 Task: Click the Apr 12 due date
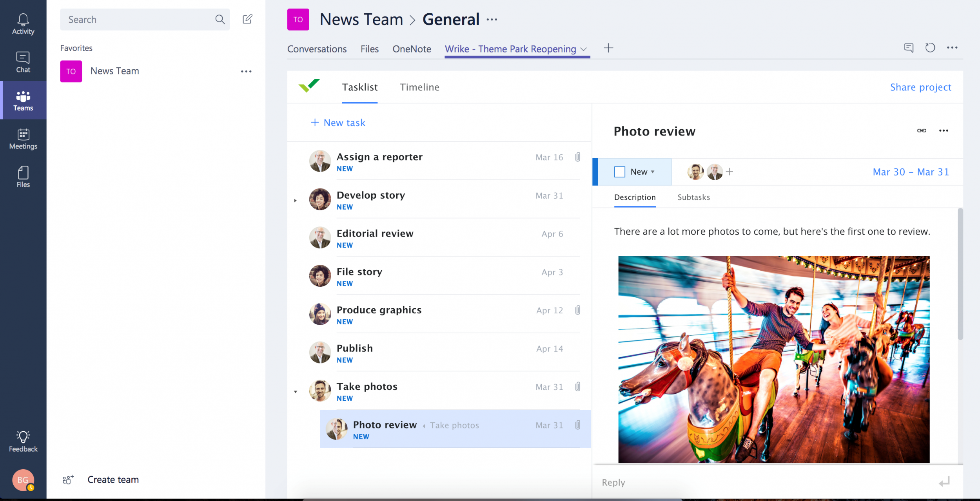click(x=550, y=310)
